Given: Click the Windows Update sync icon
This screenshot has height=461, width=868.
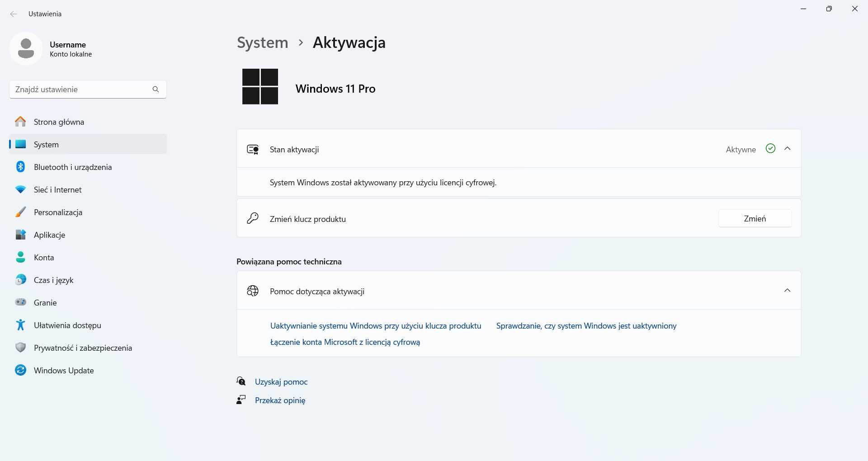Looking at the screenshot, I should (20, 370).
